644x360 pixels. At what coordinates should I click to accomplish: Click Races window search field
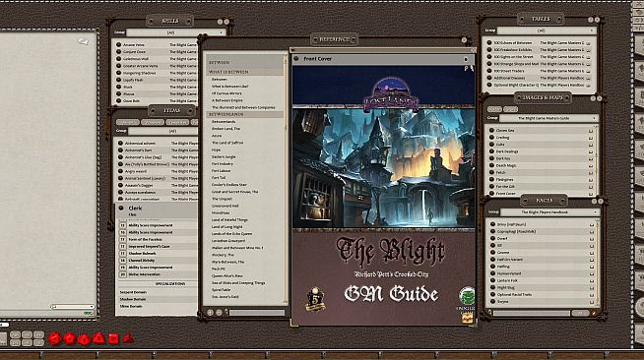click(532, 313)
